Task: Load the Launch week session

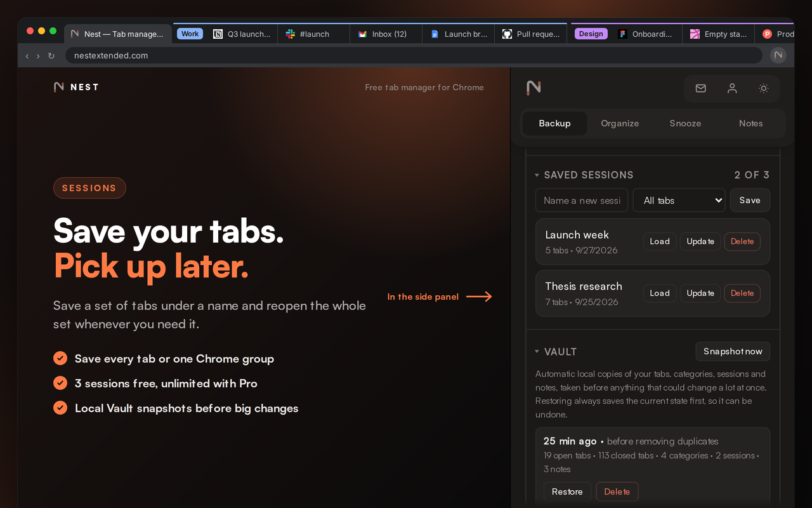Action: pos(660,241)
